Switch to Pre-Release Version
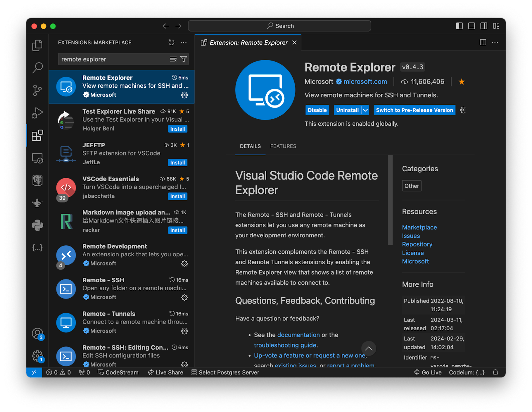 [414, 110]
